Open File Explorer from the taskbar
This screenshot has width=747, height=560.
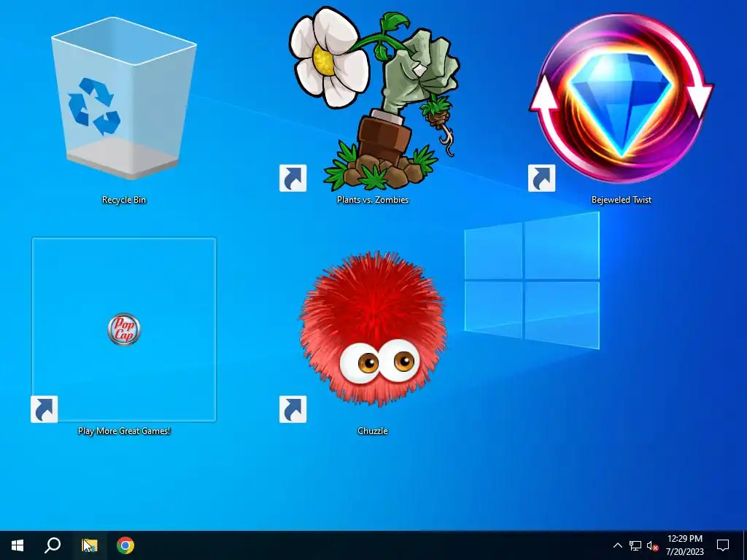point(89,545)
